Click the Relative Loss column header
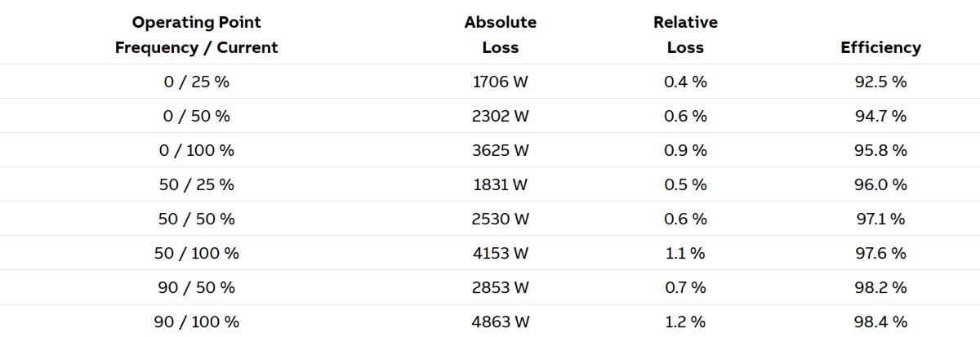This screenshot has width=980, height=337. [685, 35]
